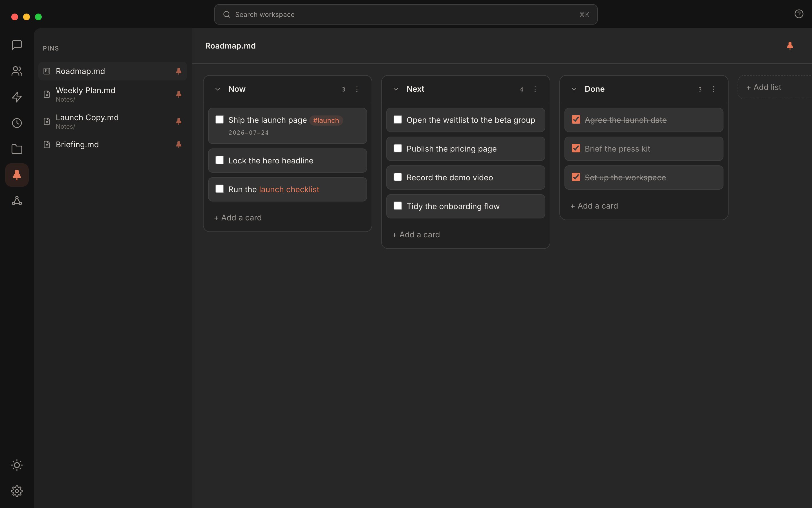Check off Publish the pricing page
Viewport: 812px width, 508px height.
pyautogui.click(x=398, y=148)
